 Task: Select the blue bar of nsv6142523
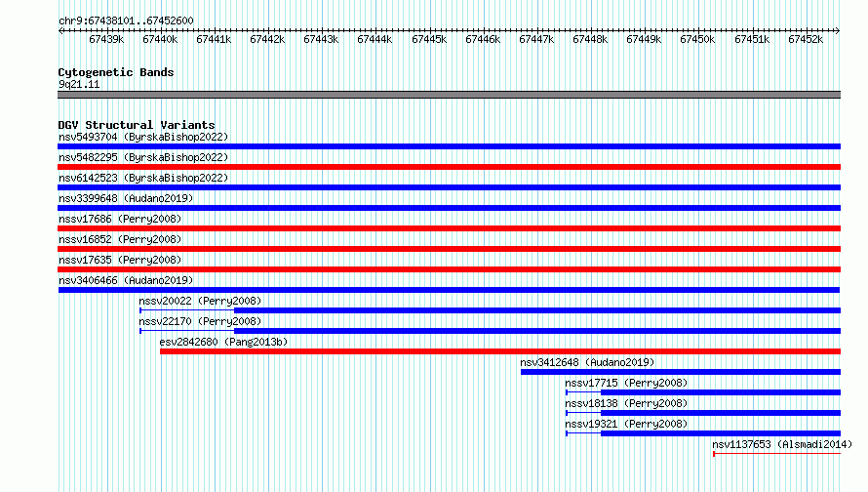[x=449, y=187]
